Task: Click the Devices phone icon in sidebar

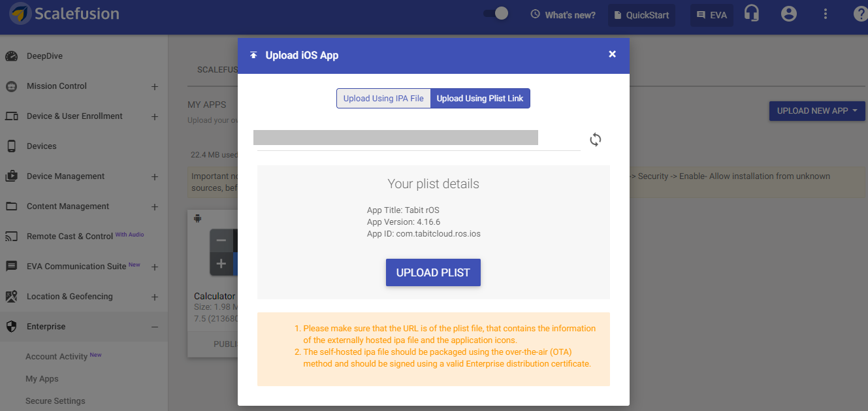Action: [x=12, y=146]
